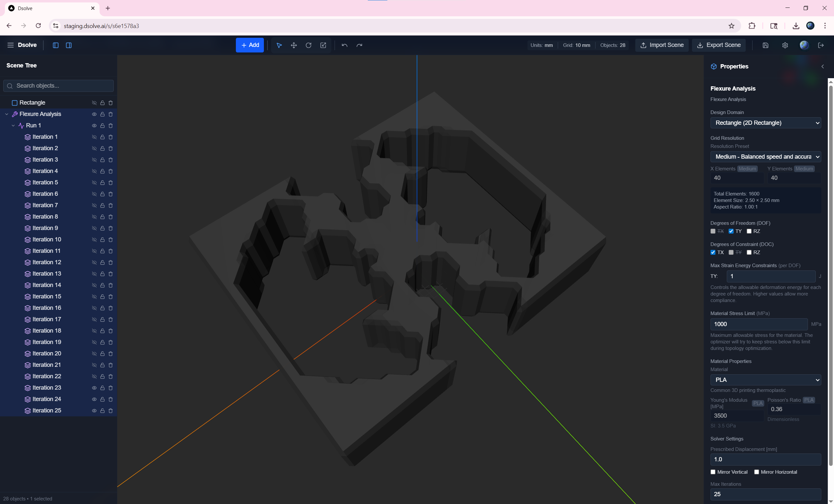Image resolution: width=834 pixels, height=504 pixels.
Task: Open the Design Domain dropdown
Action: point(766,122)
